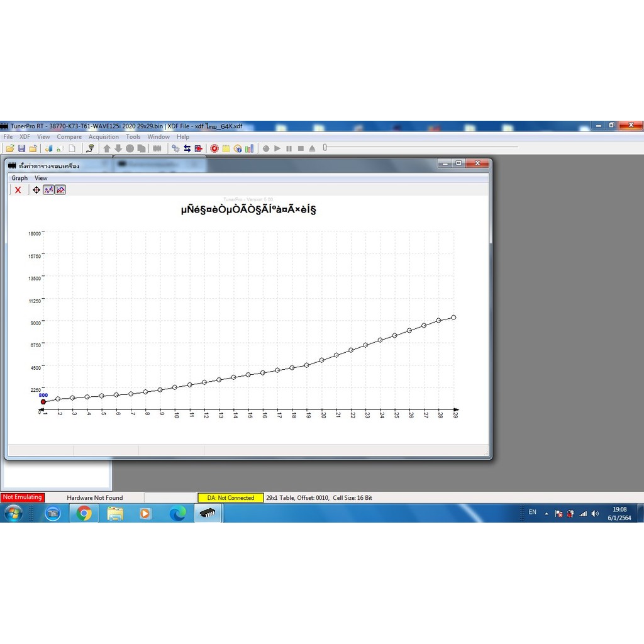Click the yellow DA: Not Connected indicator
This screenshot has width=644, height=644.
click(x=231, y=497)
